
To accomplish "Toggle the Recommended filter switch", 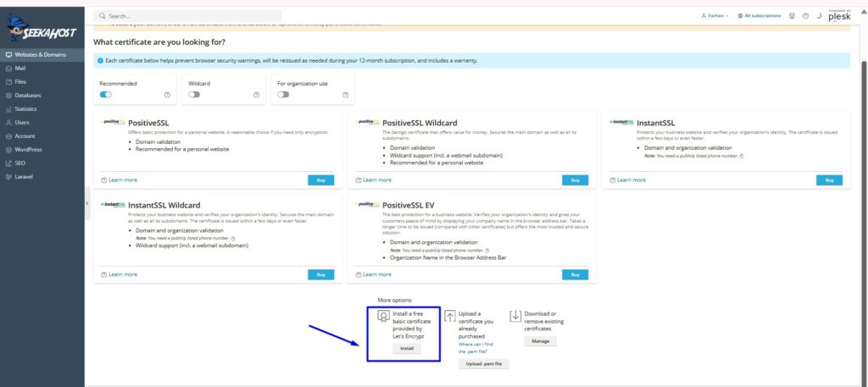I will tap(105, 95).
